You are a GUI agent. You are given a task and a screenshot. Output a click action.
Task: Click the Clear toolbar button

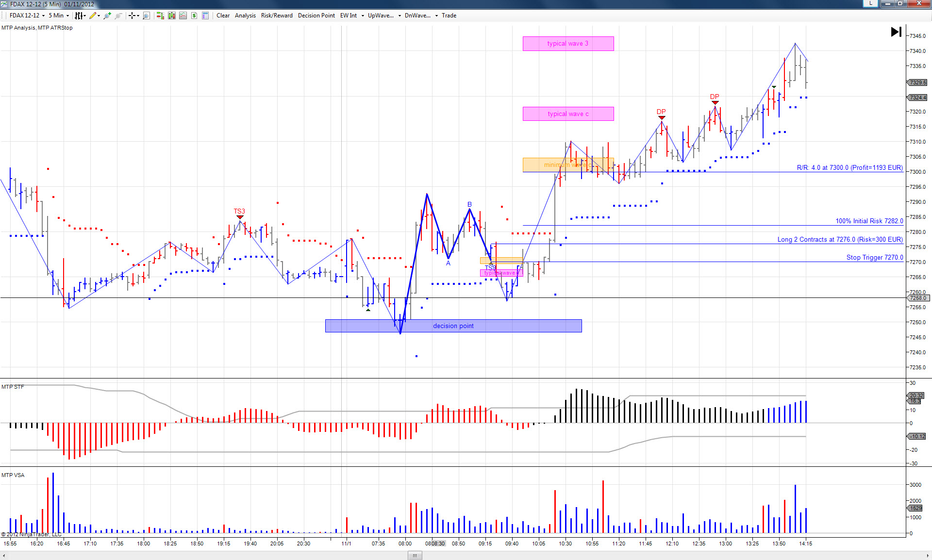[223, 16]
